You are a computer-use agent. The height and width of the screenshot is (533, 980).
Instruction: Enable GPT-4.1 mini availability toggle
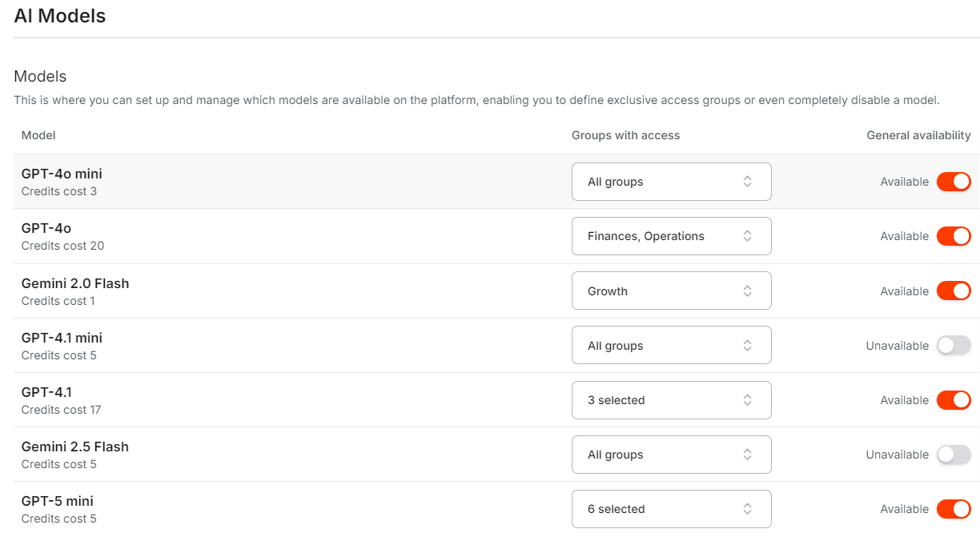pyautogui.click(x=954, y=346)
